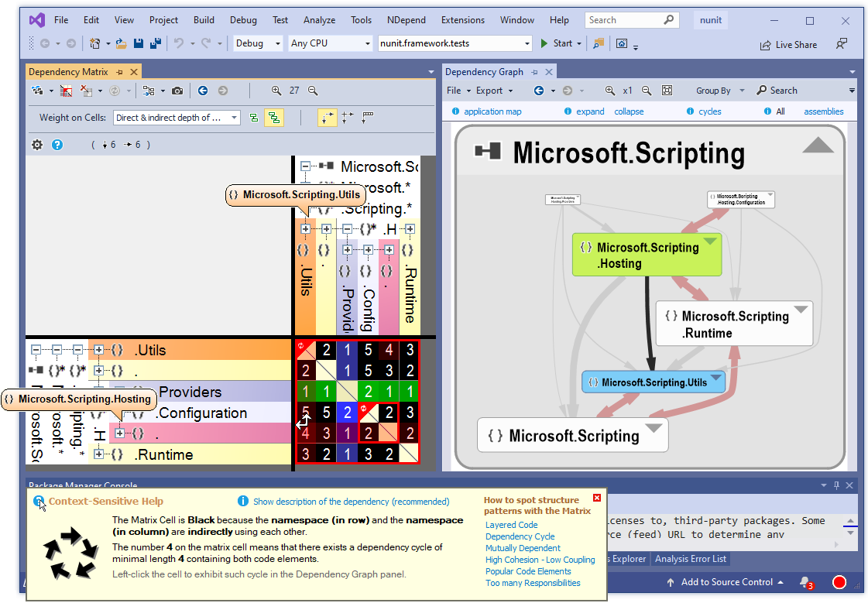The width and height of the screenshot is (868, 603).
Task: Toggle the ruler-with-arrow header display button
Action: coord(368,118)
